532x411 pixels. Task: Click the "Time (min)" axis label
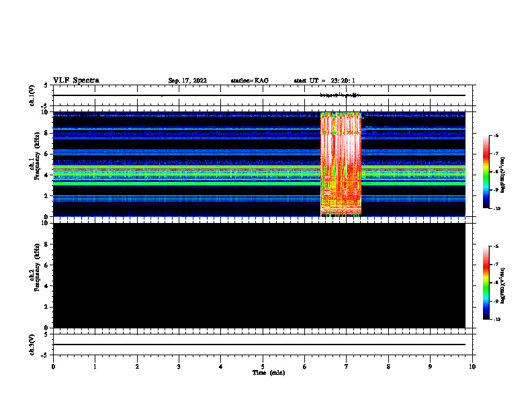tap(269, 373)
